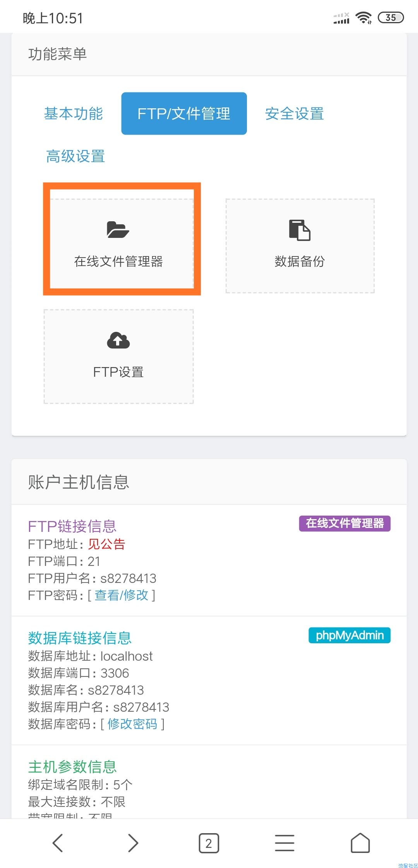Screen dimensions: 418x868
Task: Open the 查看/修改 FTP password link
Action: tap(122, 595)
